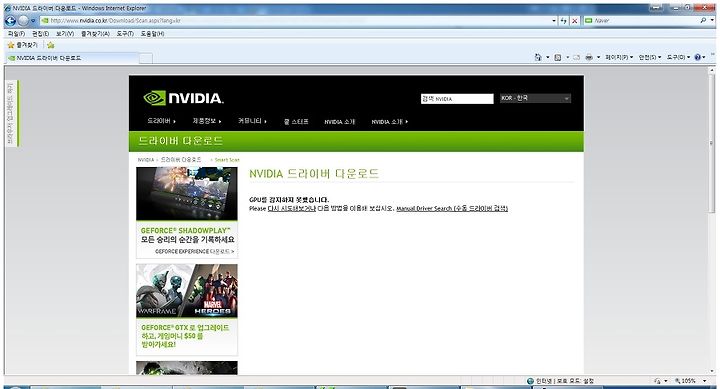This screenshot has width=720, height=389.
Task: Click the NVIDIA breadcrumb link
Action: (146, 160)
